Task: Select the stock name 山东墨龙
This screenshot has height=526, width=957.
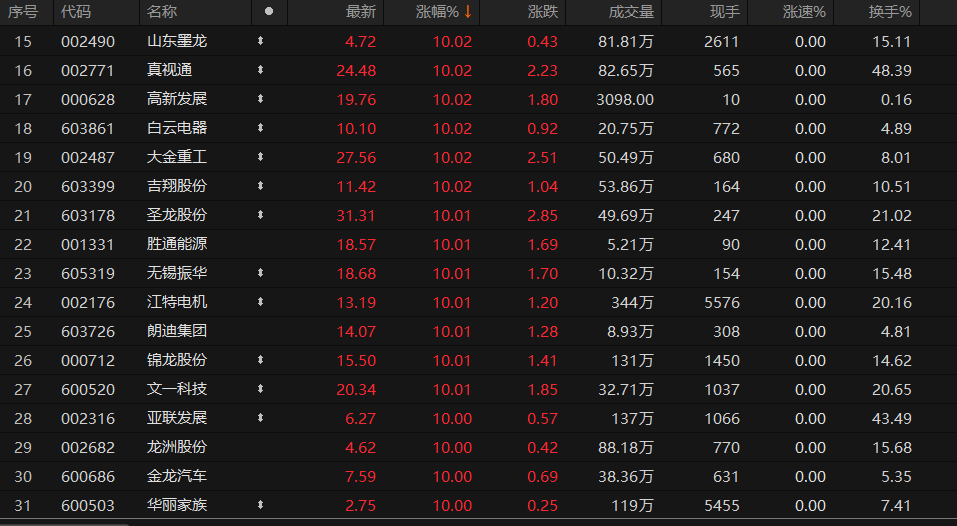Action: pos(177,41)
